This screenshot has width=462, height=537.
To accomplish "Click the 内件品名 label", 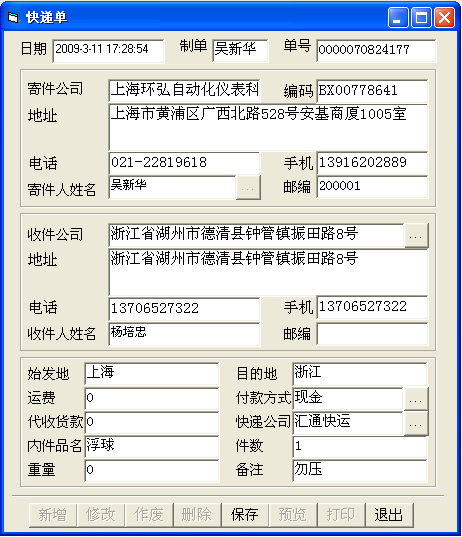I will coord(55,446).
